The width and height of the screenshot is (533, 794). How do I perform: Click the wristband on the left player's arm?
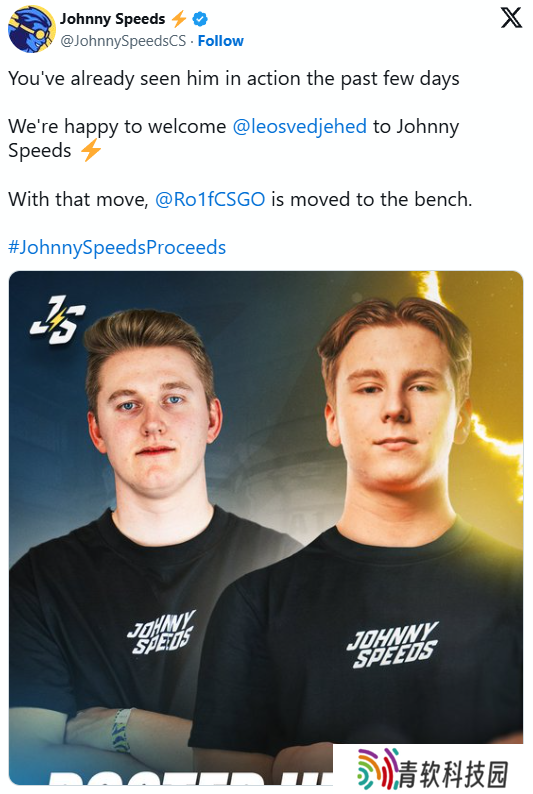(120, 729)
